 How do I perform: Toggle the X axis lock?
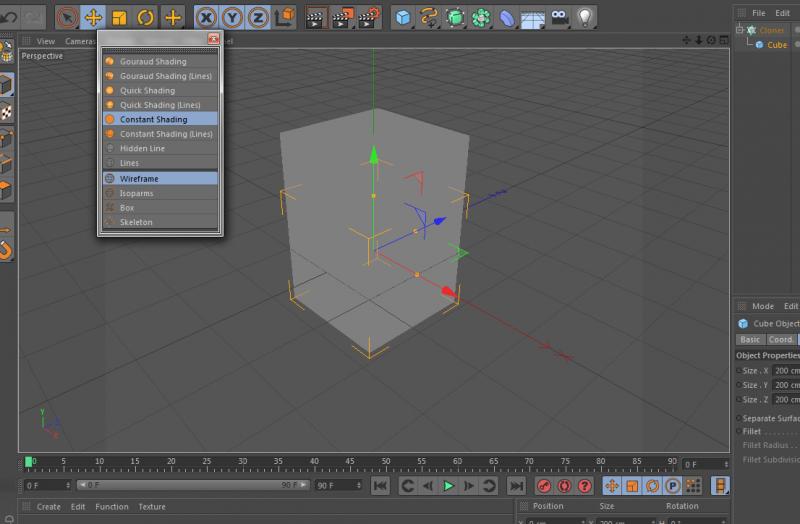tap(207, 17)
